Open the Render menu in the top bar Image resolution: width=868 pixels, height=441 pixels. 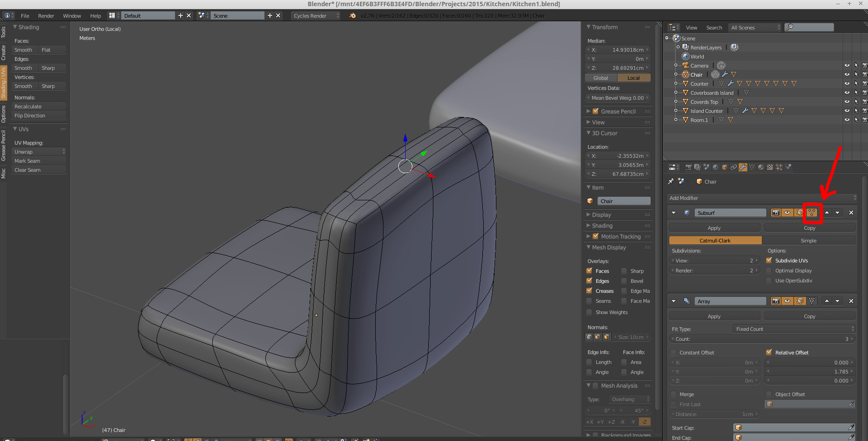(46, 15)
